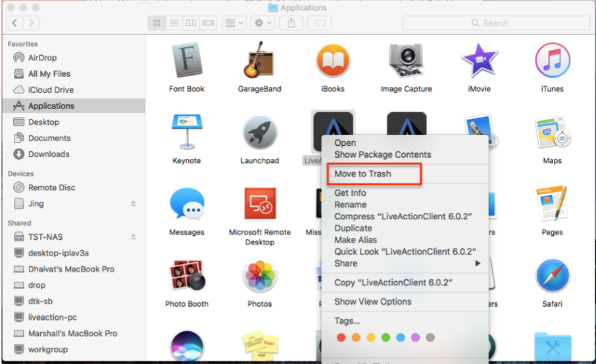
Task: Select the Utilities folder icon
Action: point(553,346)
